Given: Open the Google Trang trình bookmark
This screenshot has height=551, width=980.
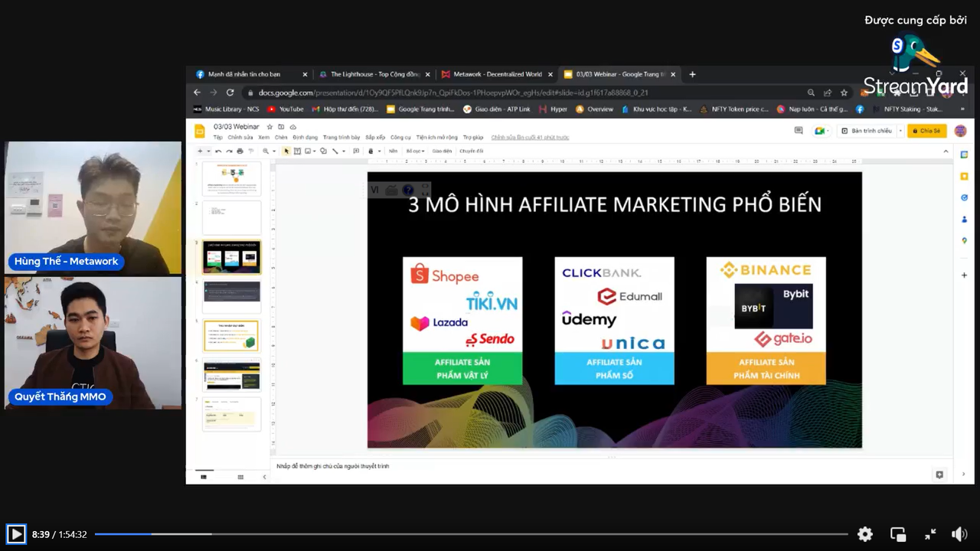Looking at the screenshot, I should point(420,109).
